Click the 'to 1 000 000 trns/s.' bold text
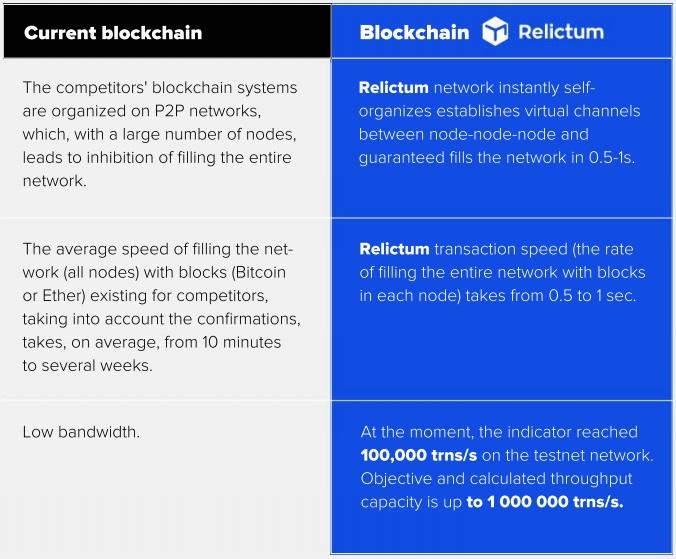Image resolution: width=676 pixels, height=559 pixels. tap(545, 502)
